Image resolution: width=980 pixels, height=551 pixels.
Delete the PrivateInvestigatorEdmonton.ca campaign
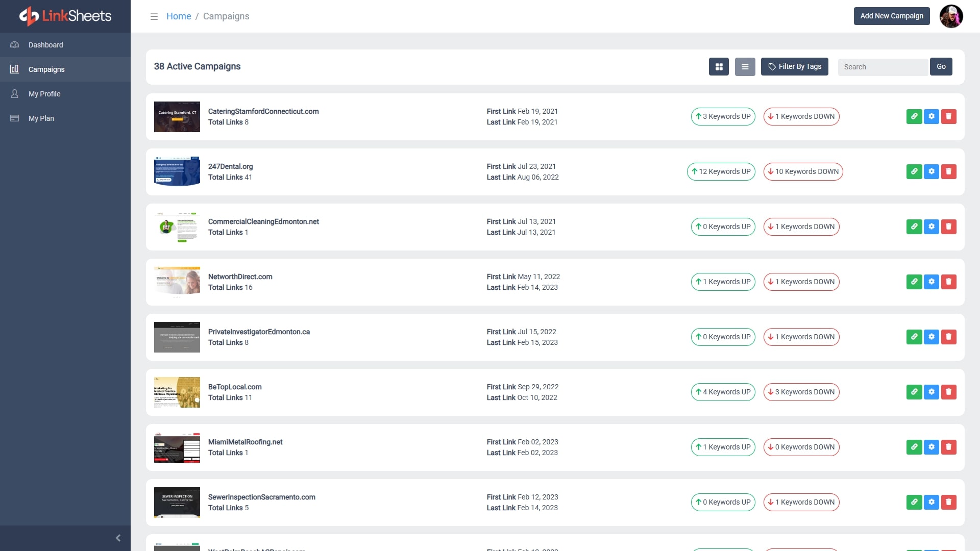click(x=949, y=337)
